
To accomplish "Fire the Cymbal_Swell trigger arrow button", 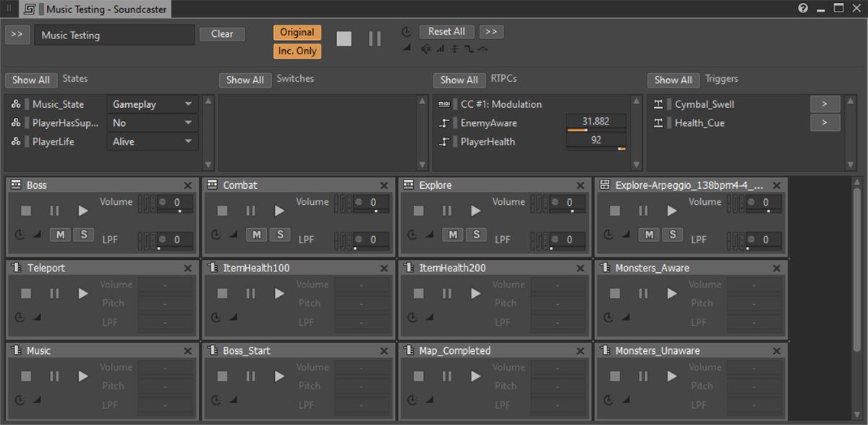I will [x=825, y=104].
